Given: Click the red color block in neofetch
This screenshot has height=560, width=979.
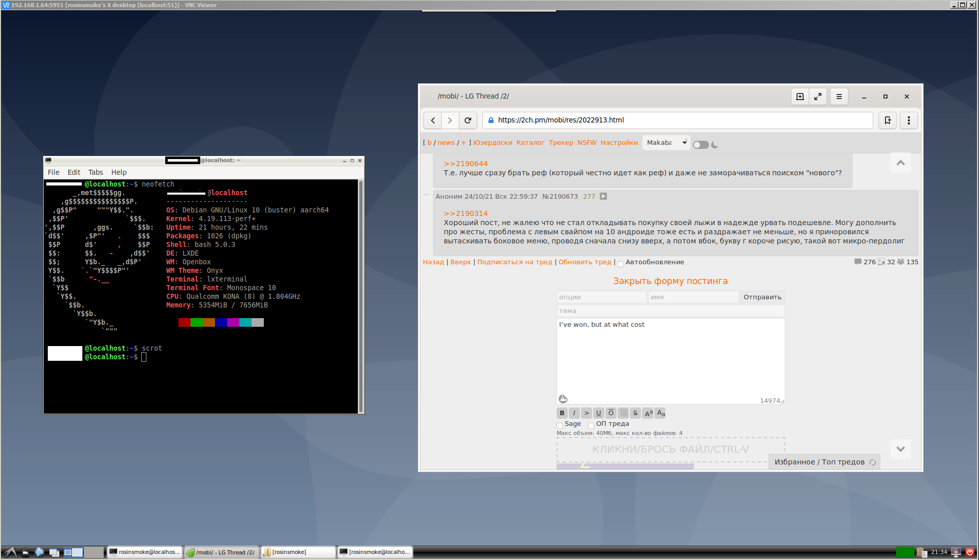Looking at the screenshot, I should 184,322.
